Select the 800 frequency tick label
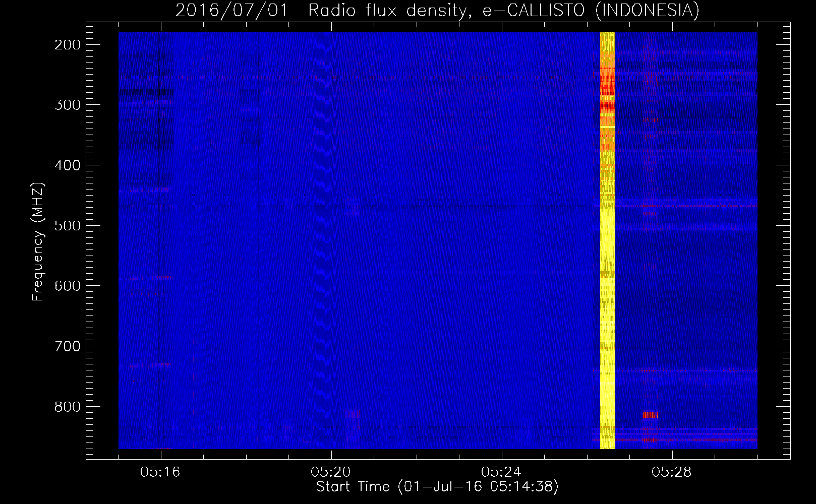816x504 pixels. [67, 406]
